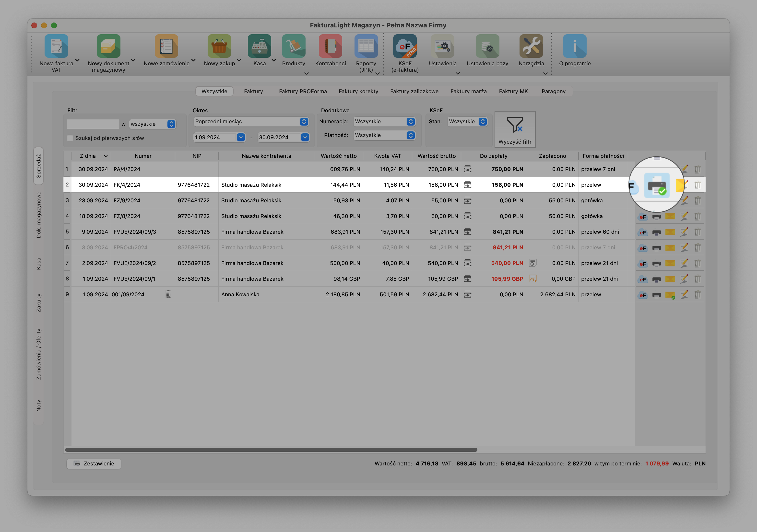Open Zamówienia / Oferty side tab
Screen dimensions: 757x532
tap(39, 354)
